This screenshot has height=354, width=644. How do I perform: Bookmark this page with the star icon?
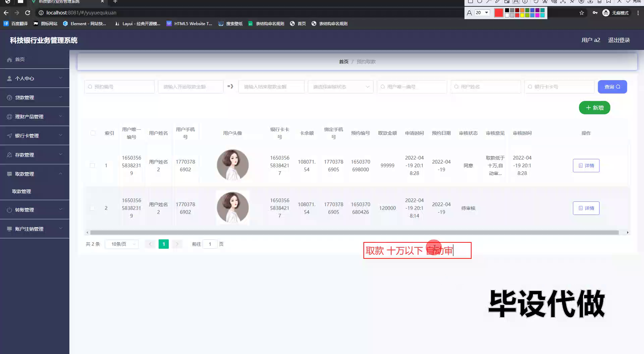click(582, 13)
